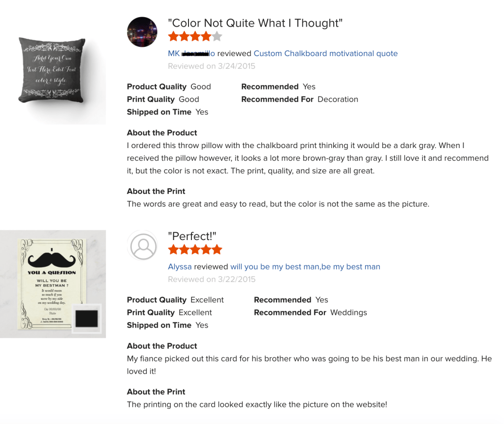The height and width of the screenshot is (424, 504).
Task: Click the "Recommended For Weddings" text
Action: coord(310,312)
